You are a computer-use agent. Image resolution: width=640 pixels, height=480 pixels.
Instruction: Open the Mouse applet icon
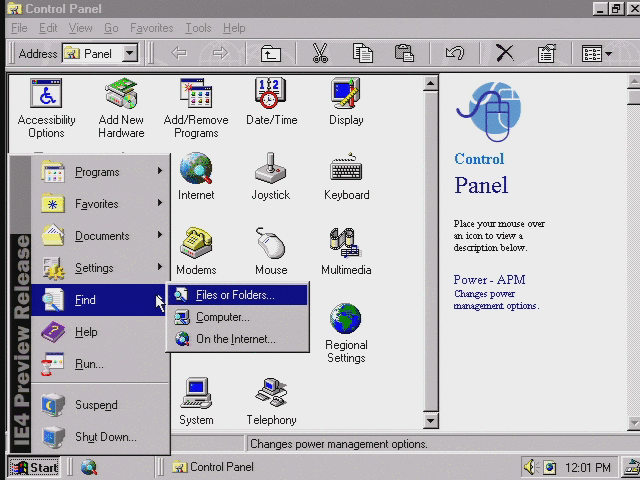point(271,251)
